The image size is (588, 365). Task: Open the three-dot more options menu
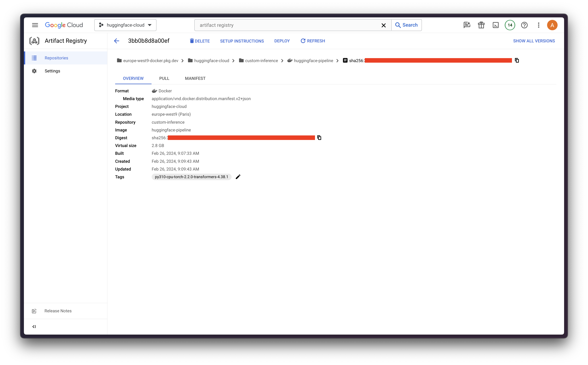pyautogui.click(x=539, y=25)
